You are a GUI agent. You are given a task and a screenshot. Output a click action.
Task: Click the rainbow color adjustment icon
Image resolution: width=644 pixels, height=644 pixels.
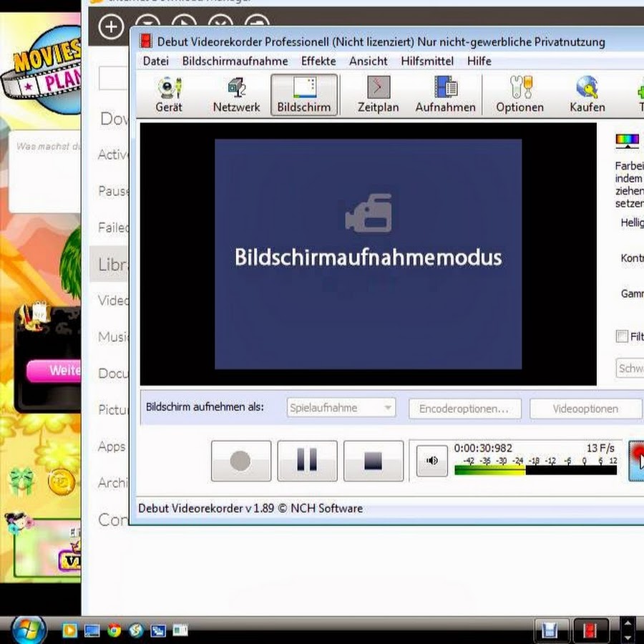[x=627, y=140]
